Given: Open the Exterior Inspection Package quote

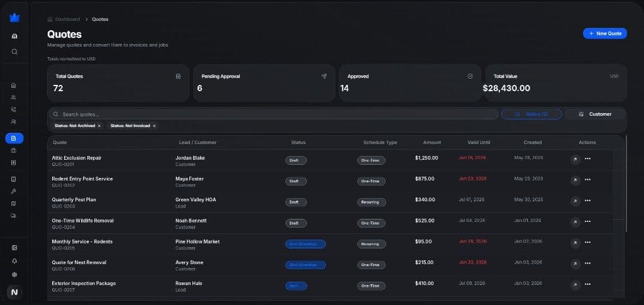Looking at the screenshot, I should click(84, 284).
